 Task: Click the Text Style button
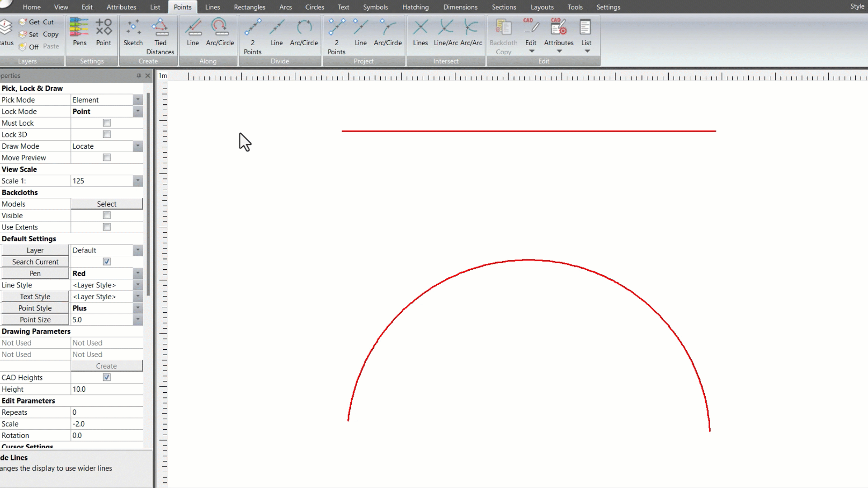35,297
